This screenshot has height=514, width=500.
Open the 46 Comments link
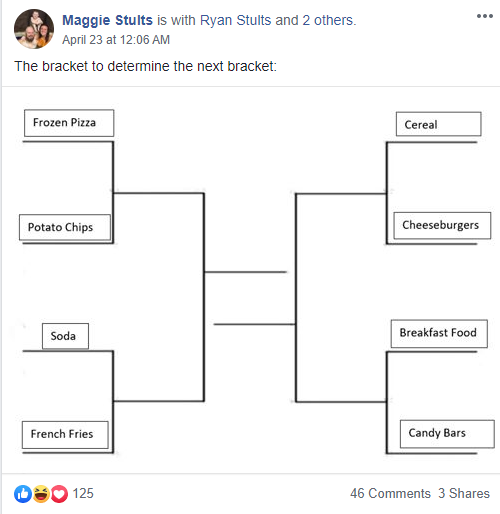pos(390,493)
